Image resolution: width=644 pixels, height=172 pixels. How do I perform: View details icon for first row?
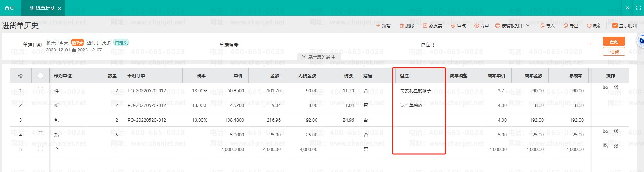pos(605,87)
